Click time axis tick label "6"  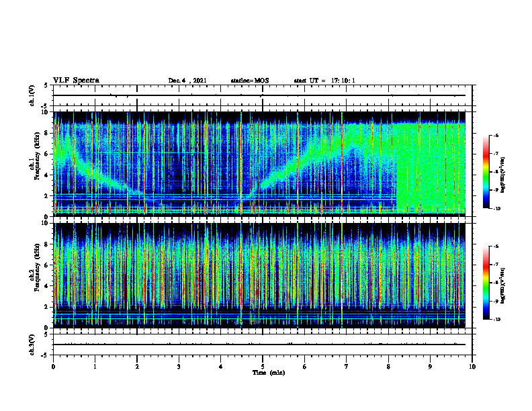click(x=305, y=367)
